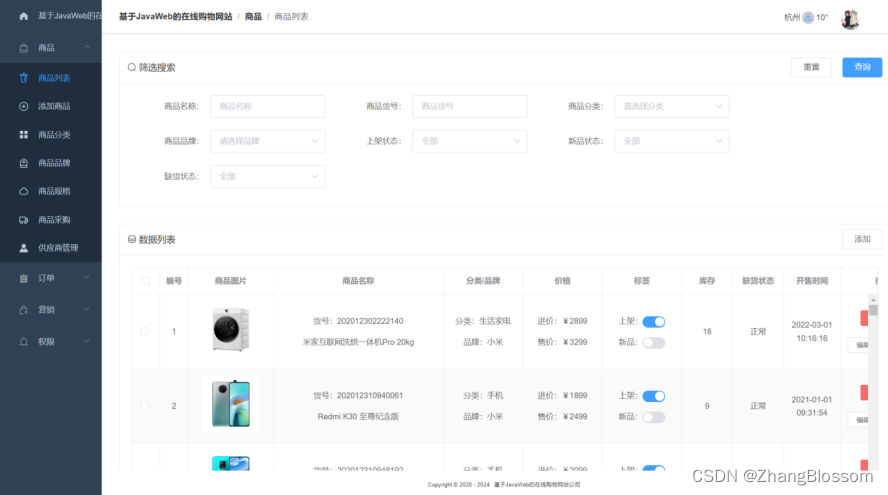Click date 2022-03-01 in row 1
The width and height of the screenshot is (888, 495).
[812, 325]
